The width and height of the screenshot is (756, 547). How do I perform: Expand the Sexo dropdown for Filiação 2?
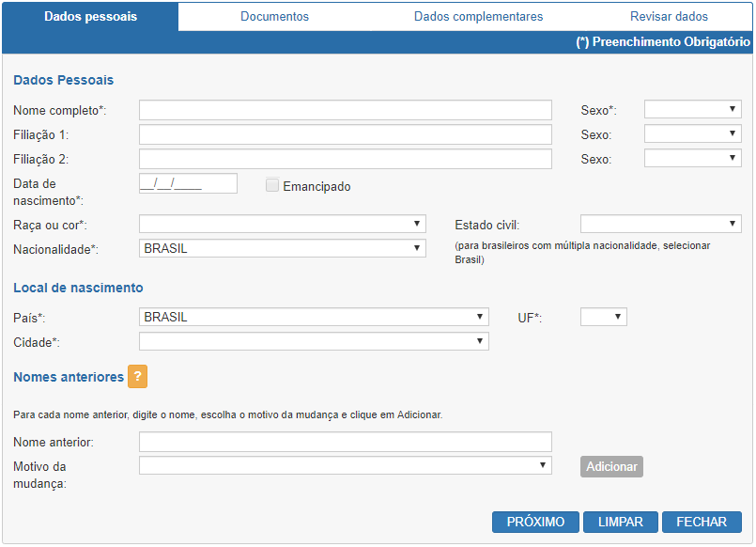(x=692, y=158)
